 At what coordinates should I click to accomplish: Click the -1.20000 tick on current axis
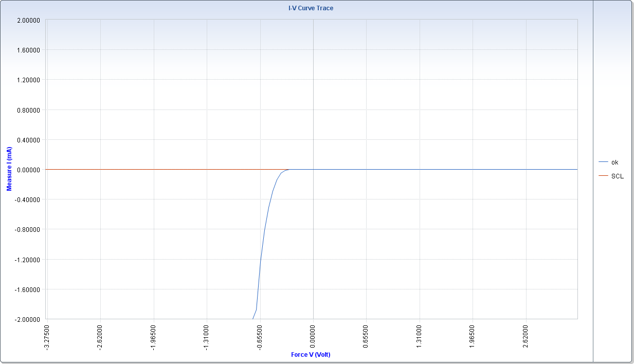click(28, 260)
